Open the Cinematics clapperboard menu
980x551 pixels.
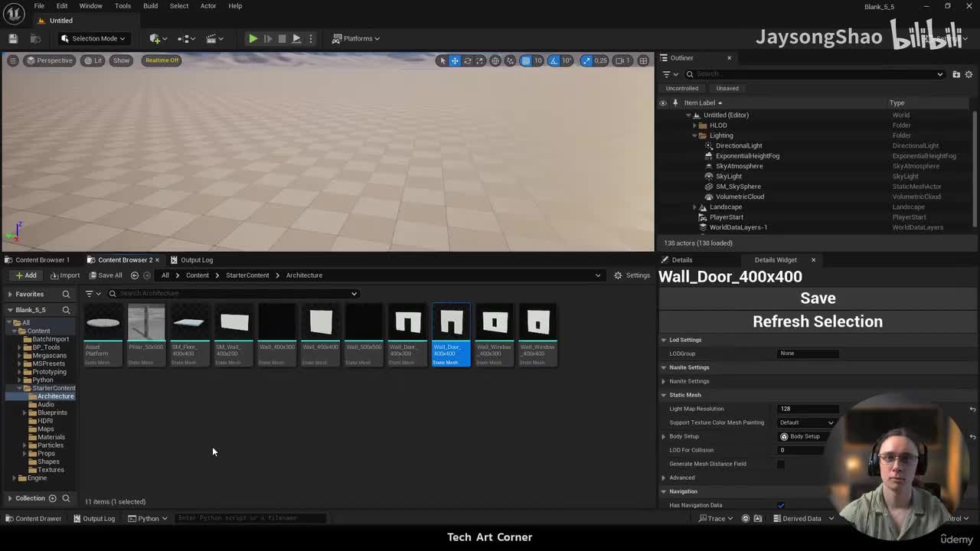(215, 38)
